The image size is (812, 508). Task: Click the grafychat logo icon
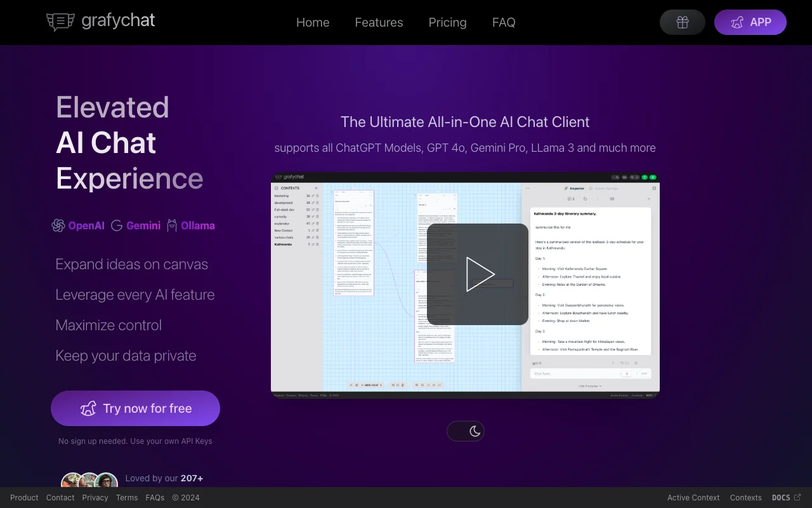[60, 22]
